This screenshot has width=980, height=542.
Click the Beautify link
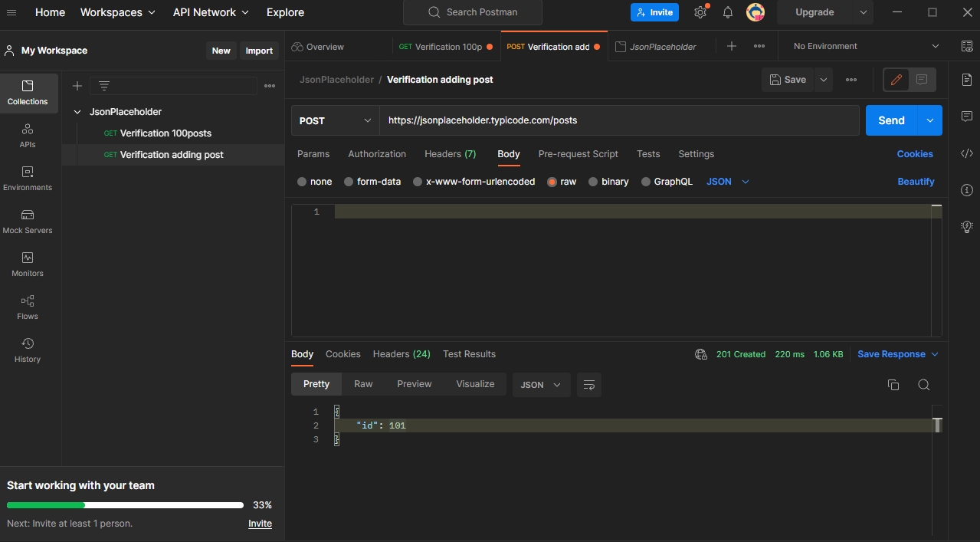coord(916,182)
